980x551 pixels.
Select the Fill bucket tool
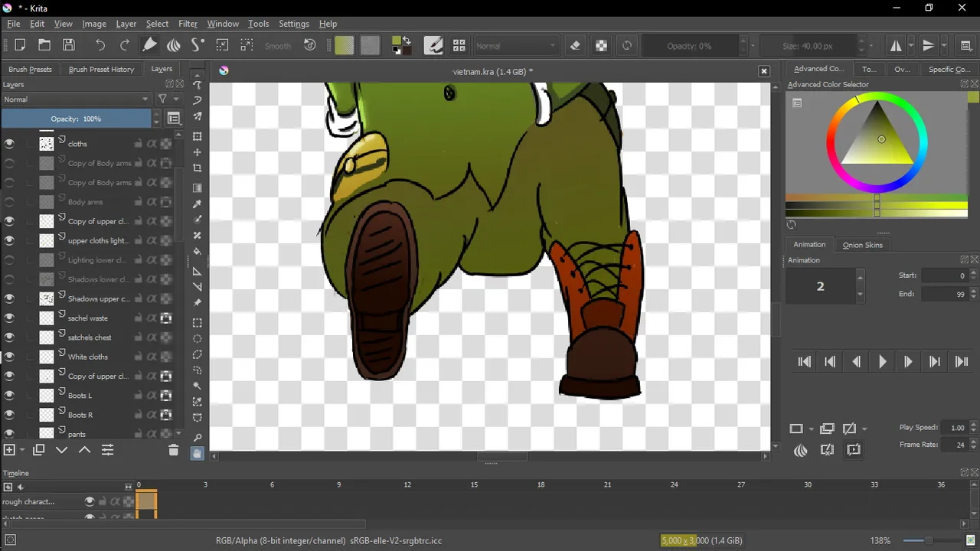pyautogui.click(x=198, y=251)
